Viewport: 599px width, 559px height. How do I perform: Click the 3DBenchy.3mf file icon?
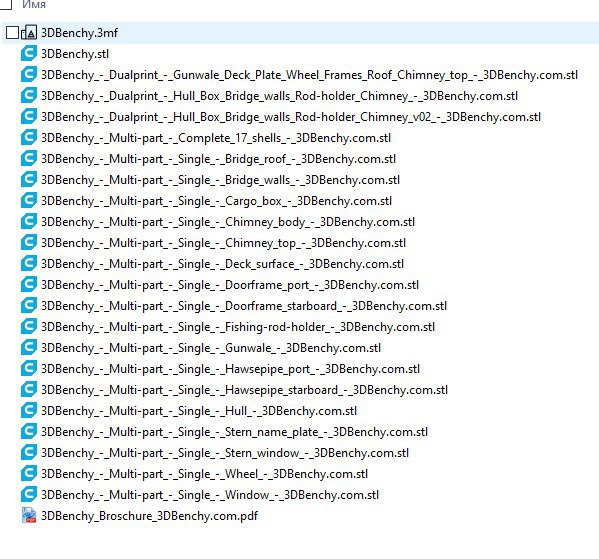(29, 33)
